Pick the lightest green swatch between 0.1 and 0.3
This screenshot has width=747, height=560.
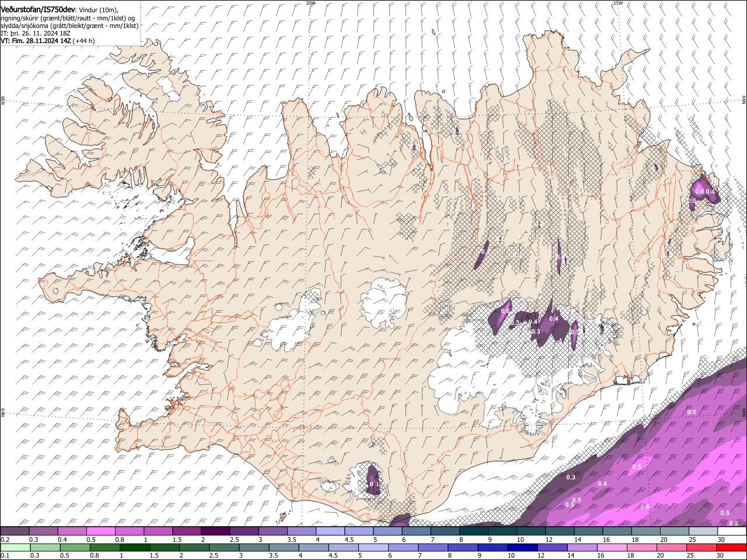point(15,547)
